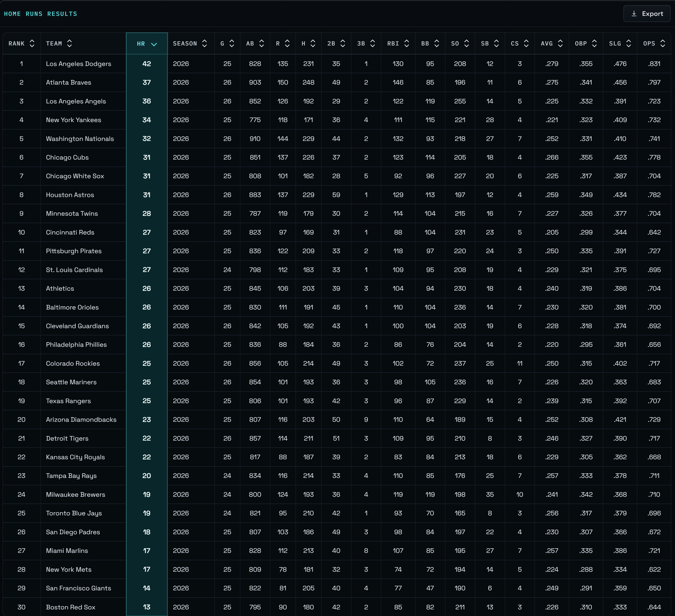Sort table by the 3B column
Viewport: 675px width, 616px height.
coord(361,43)
